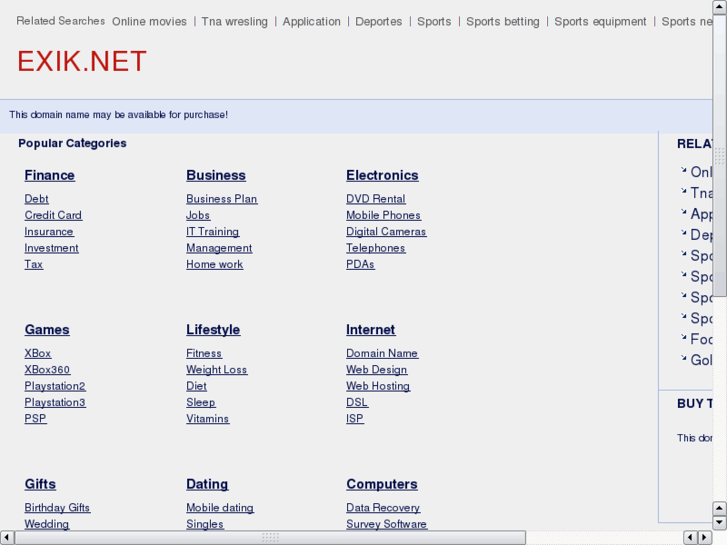Open the Electronics category heading

pos(383,175)
